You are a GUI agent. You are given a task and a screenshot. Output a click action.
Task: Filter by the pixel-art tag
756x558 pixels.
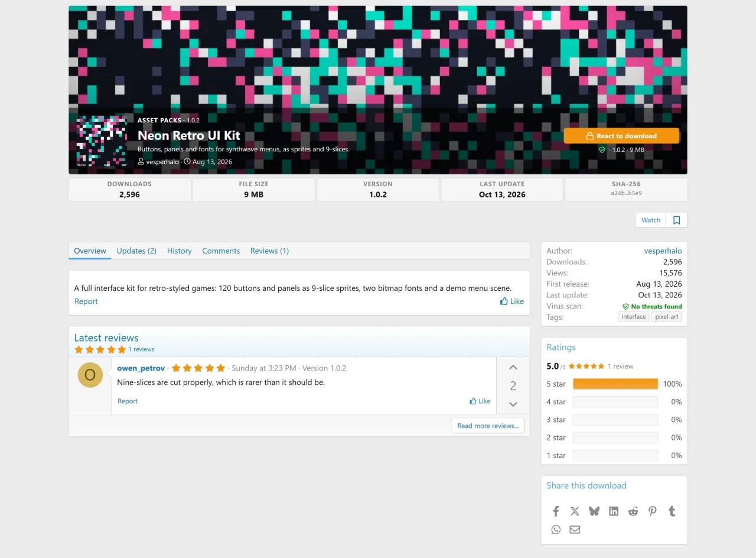coord(667,317)
